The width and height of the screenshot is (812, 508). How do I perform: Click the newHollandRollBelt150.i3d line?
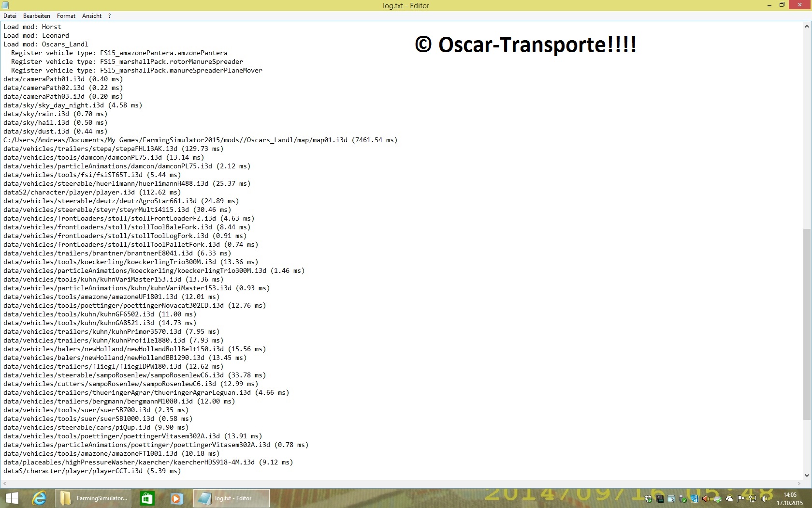tap(135, 349)
